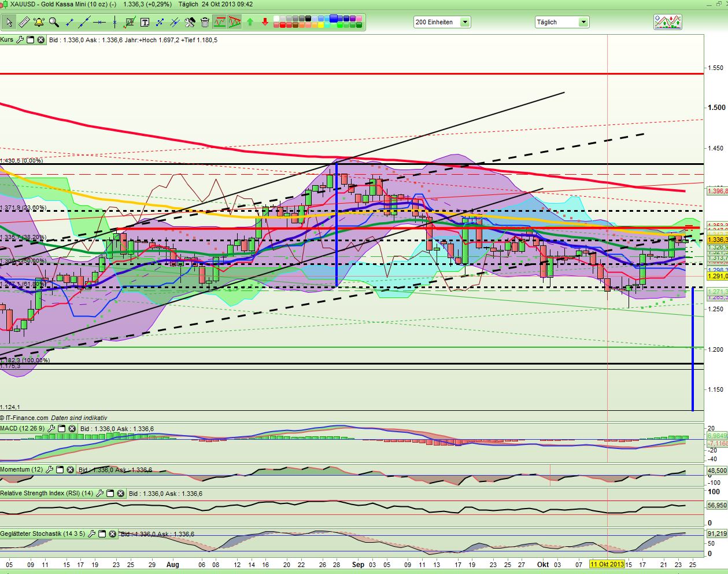Maximize the Geglätteter Stochastik panel
The width and height of the screenshot is (728, 574).
tap(102, 534)
